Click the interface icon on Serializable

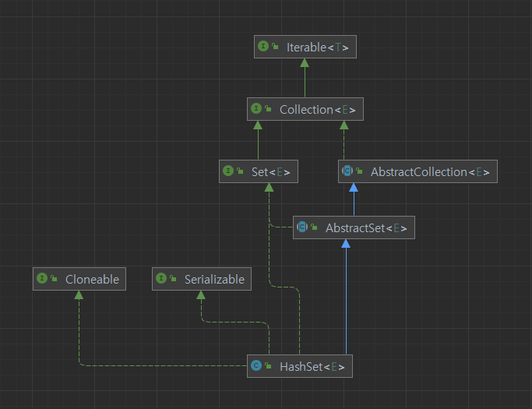[161, 278]
